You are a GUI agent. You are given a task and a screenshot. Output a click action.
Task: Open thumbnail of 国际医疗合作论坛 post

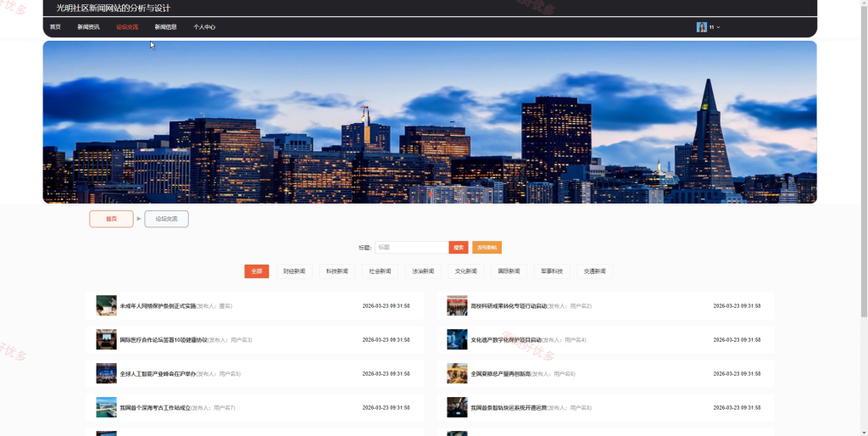coord(106,339)
